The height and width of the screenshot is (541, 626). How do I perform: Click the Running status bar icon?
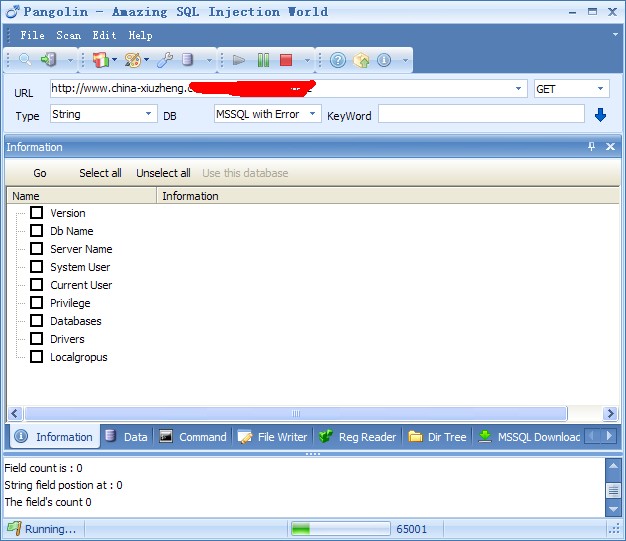pos(14,528)
